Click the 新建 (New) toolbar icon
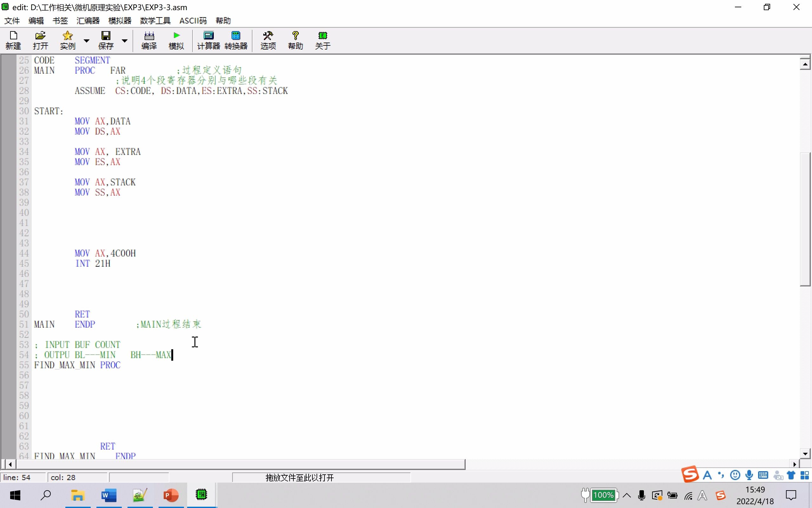The image size is (812, 508). (x=13, y=40)
